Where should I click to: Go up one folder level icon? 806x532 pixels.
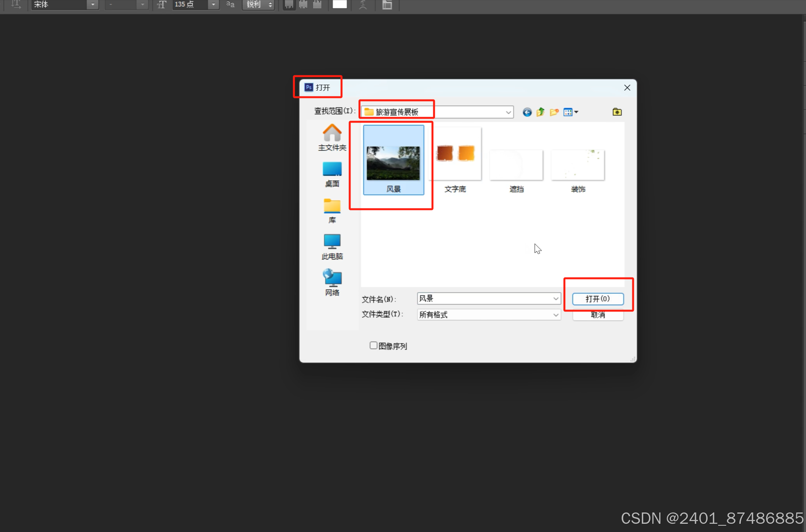541,112
